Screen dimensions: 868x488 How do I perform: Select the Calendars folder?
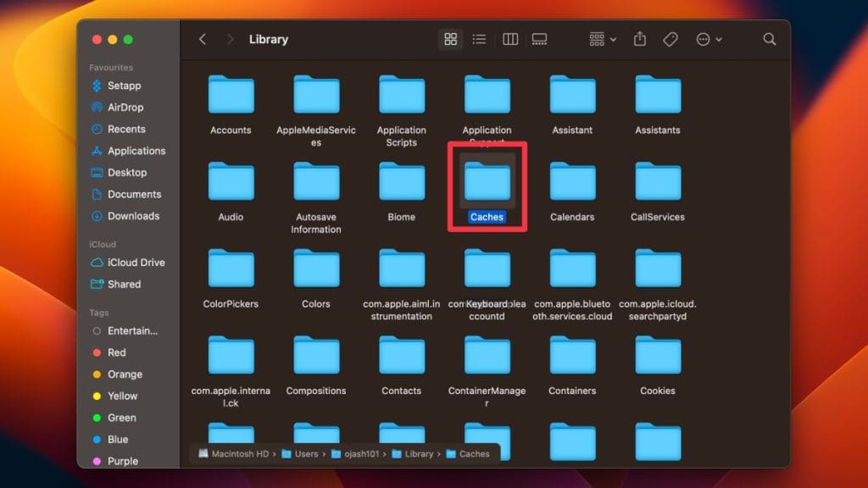[x=572, y=181]
